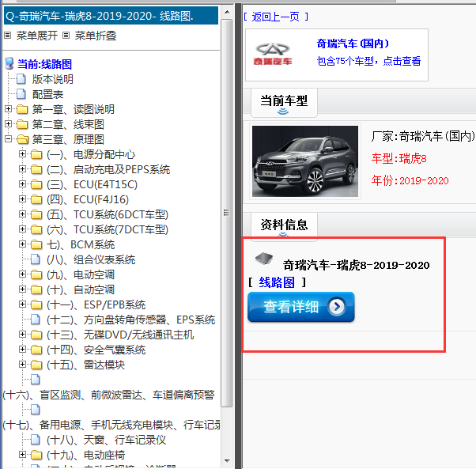Switch to the 当前车型 tab
476x469 pixels.
click(284, 103)
